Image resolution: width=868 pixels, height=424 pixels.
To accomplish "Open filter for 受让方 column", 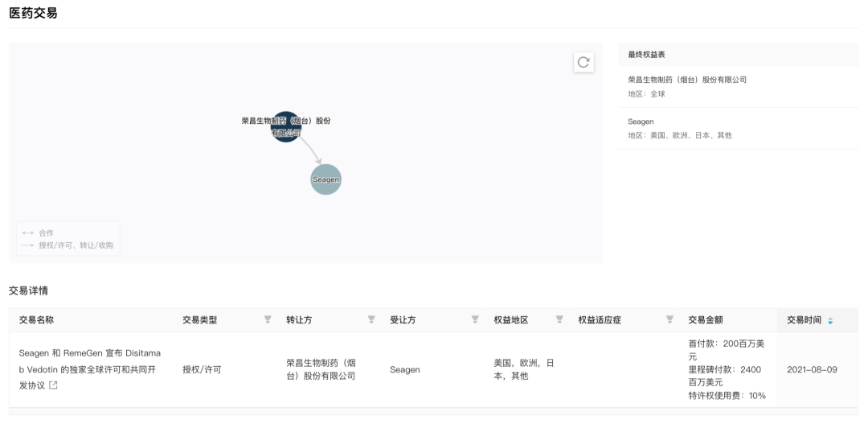I will click(x=475, y=319).
